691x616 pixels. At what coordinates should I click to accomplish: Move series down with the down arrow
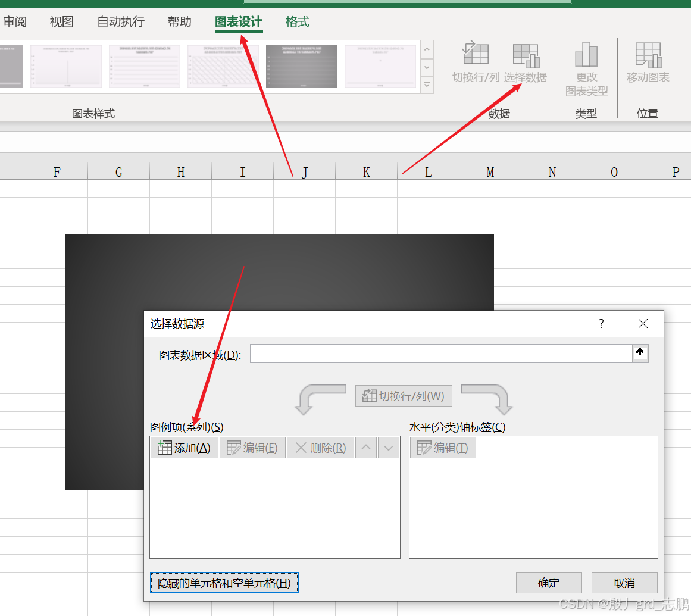pos(388,448)
